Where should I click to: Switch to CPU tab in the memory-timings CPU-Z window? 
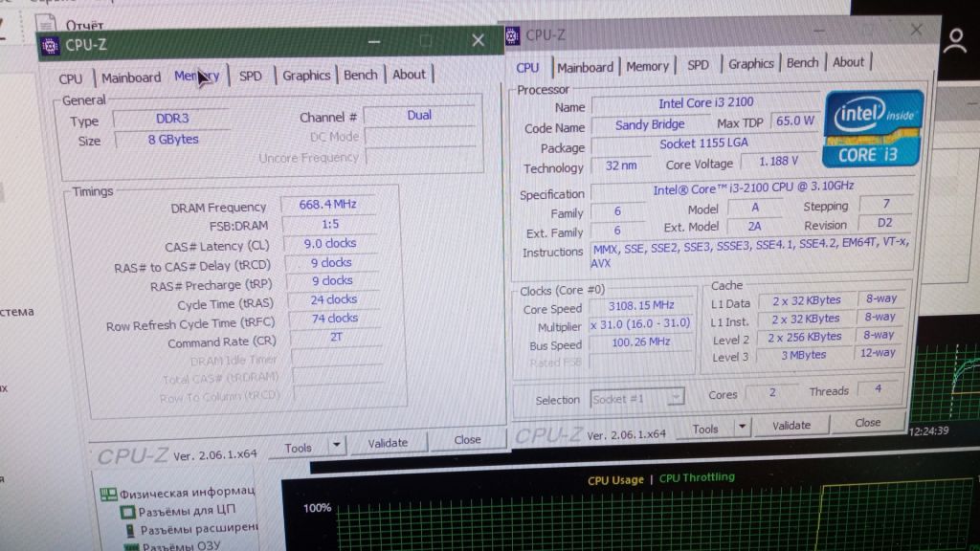click(x=71, y=78)
